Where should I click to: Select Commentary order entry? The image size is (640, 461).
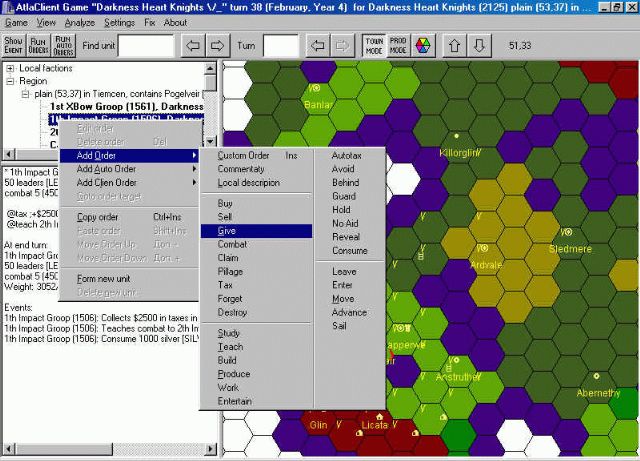pyautogui.click(x=257, y=169)
